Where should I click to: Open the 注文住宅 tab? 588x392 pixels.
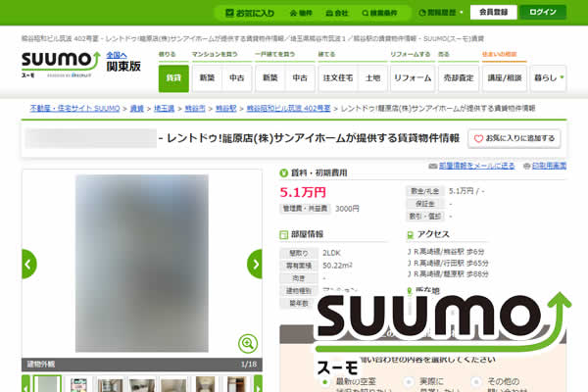tap(338, 78)
